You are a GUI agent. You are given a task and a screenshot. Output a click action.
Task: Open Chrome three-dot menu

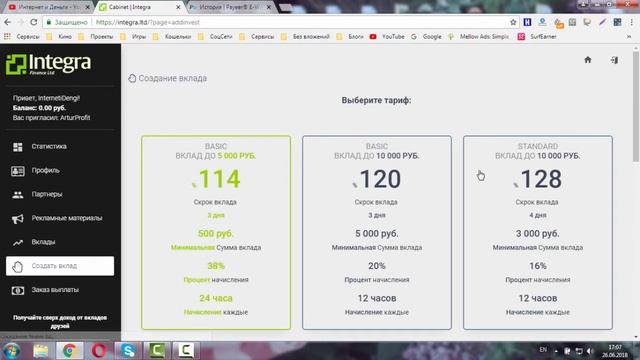pyautogui.click(x=632, y=22)
